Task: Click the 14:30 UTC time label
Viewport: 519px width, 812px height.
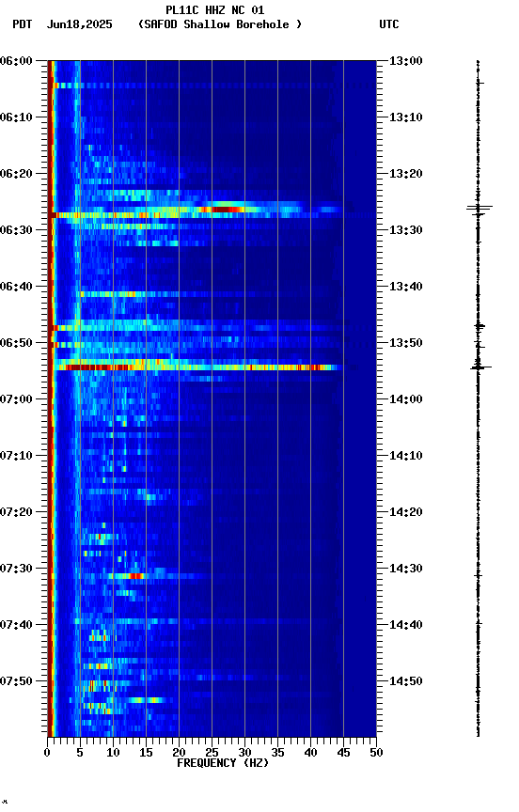Action: coord(406,569)
